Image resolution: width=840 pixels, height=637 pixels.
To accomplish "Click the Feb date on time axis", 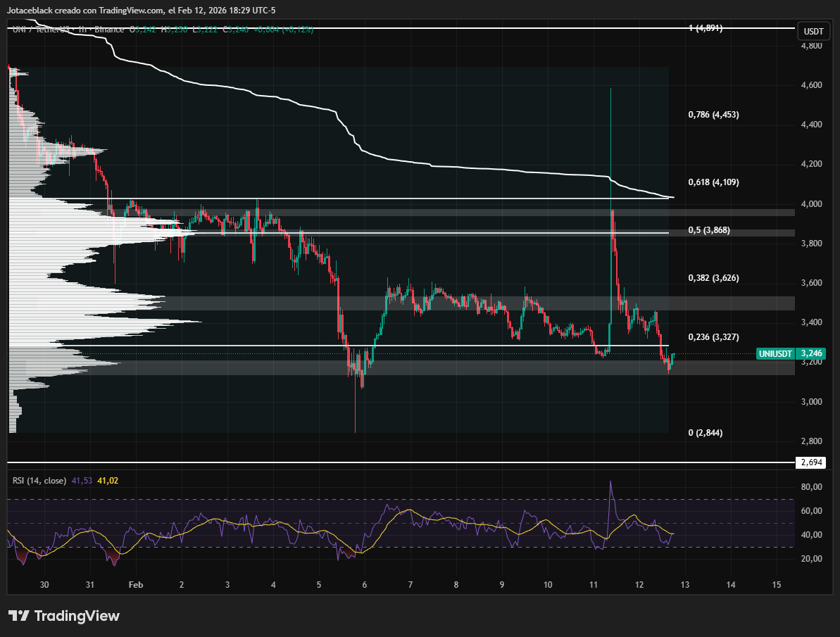I will coord(137,585).
